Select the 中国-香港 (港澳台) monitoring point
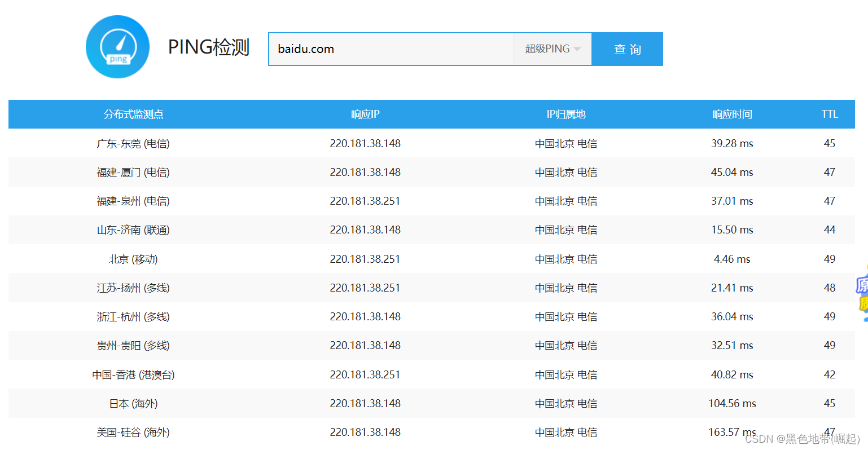868x450 pixels. 133,375
